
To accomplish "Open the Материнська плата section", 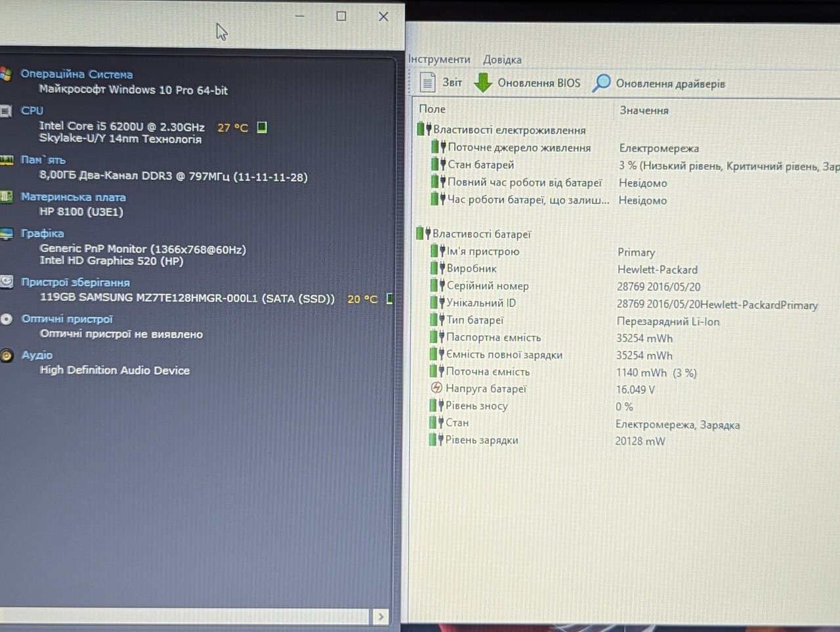I will pyautogui.click(x=73, y=197).
